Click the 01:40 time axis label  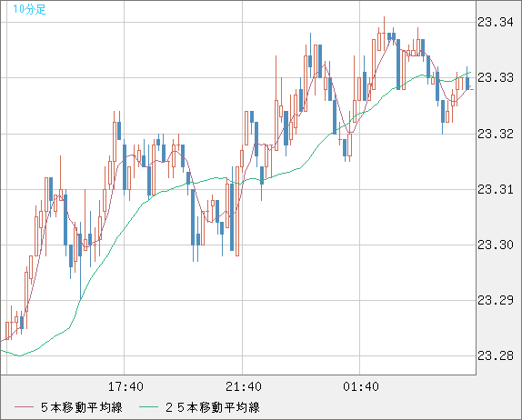(x=361, y=386)
